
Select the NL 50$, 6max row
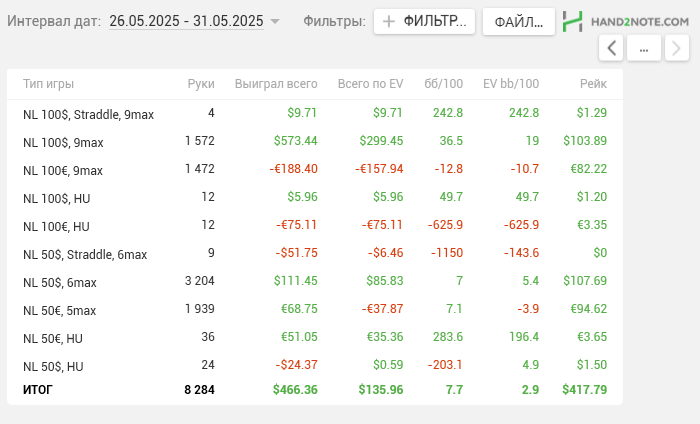click(x=60, y=282)
